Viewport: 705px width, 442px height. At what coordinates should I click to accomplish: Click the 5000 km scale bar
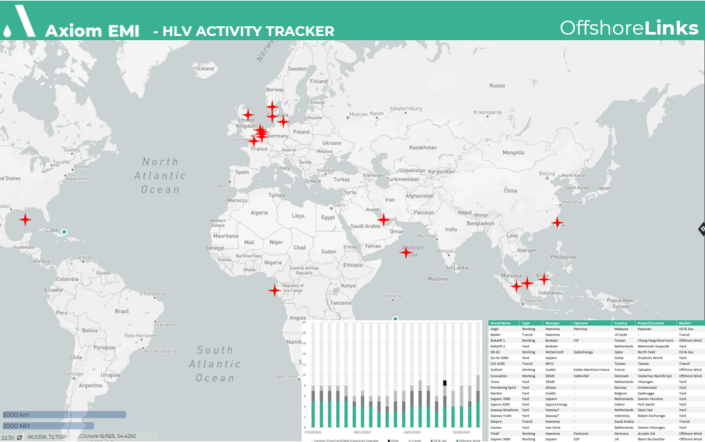pyautogui.click(x=64, y=415)
